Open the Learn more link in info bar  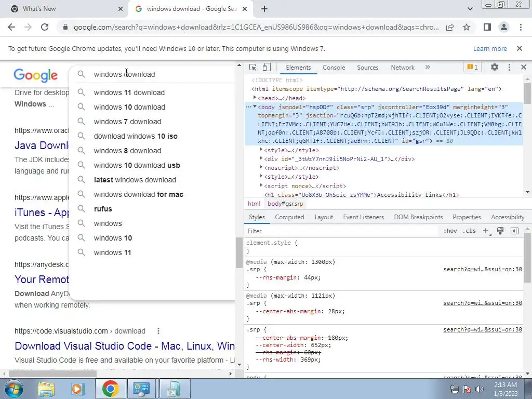490,48
